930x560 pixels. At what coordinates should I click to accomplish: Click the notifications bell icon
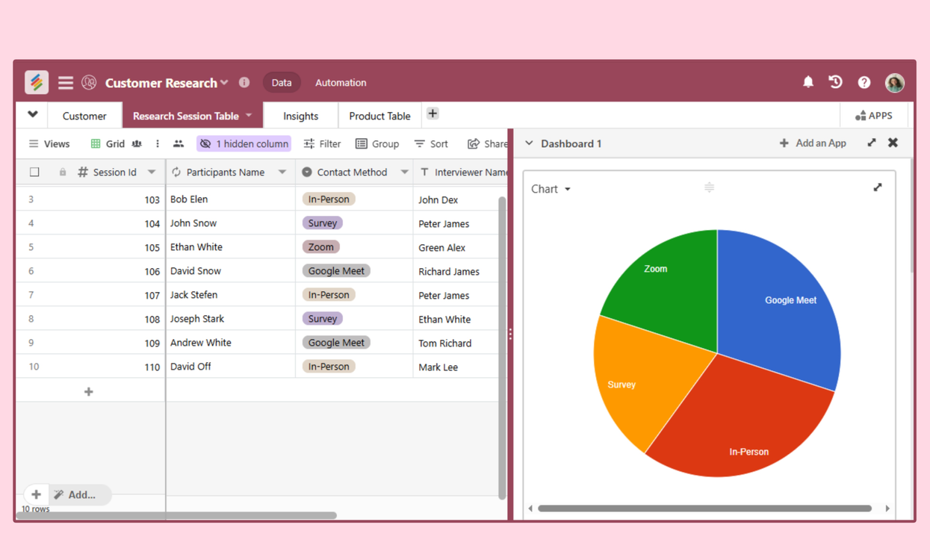pyautogui.click(x=808, y=82)
